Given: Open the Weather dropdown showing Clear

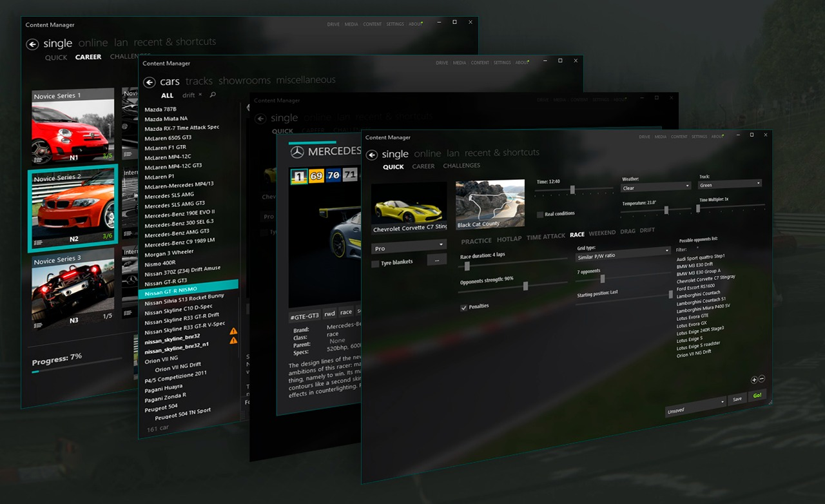Looking at the screenshot, I should 655,186.
